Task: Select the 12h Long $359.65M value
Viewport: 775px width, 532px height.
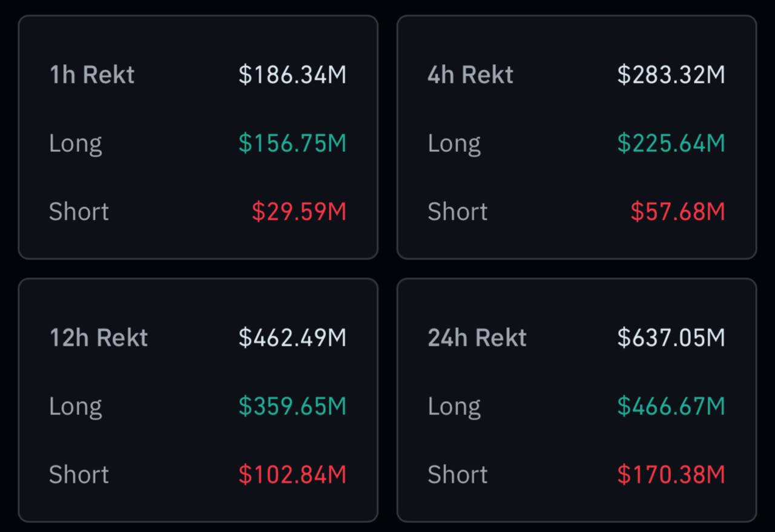Action: 292,406
